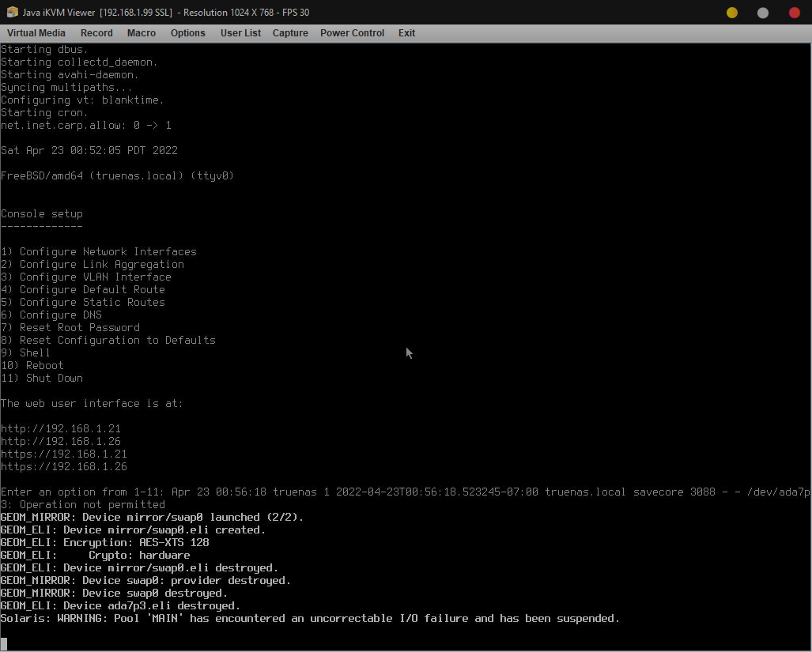This screenshot has height=652, width=812.
Task: Click the https://192.168.1.21 address text
Action: pyautogui.click(x=64, y=454)
